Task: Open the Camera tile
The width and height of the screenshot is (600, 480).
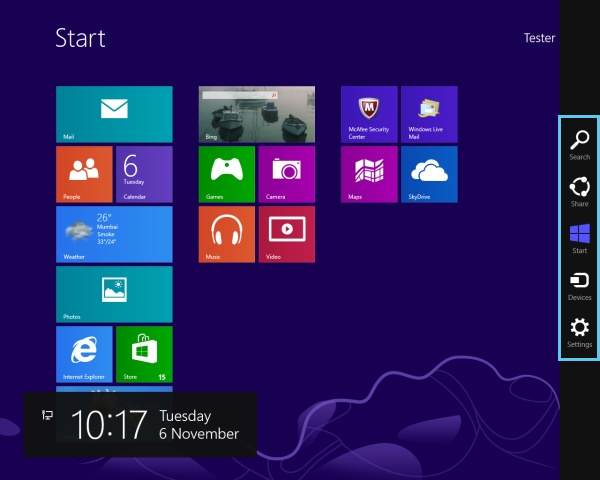Action: (287, 174)
